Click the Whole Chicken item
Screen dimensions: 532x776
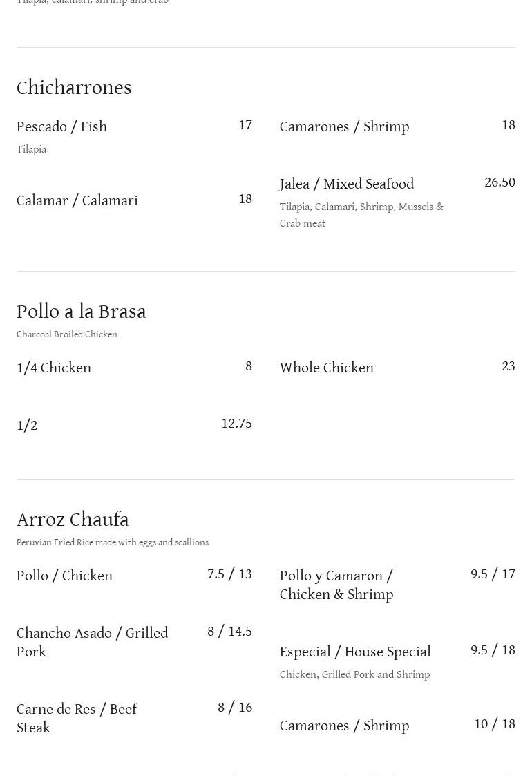point(326,368)
